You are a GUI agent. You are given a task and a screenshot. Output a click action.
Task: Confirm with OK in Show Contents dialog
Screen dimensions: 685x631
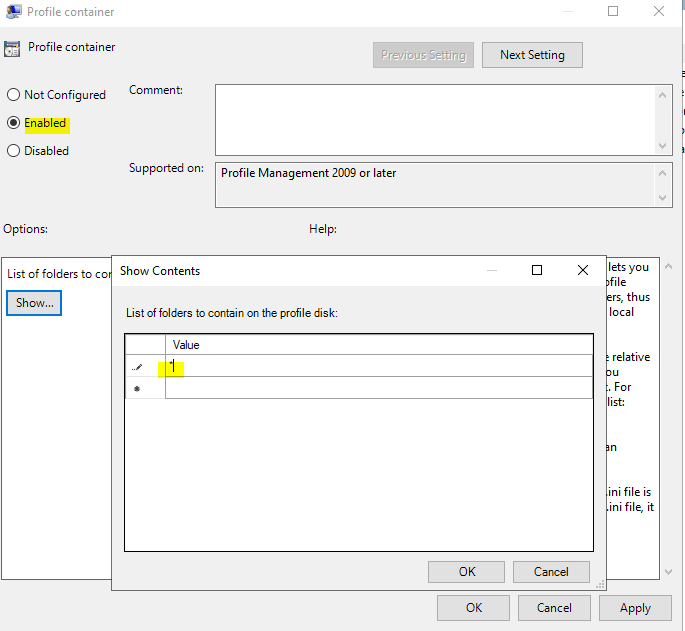[467, 572]
